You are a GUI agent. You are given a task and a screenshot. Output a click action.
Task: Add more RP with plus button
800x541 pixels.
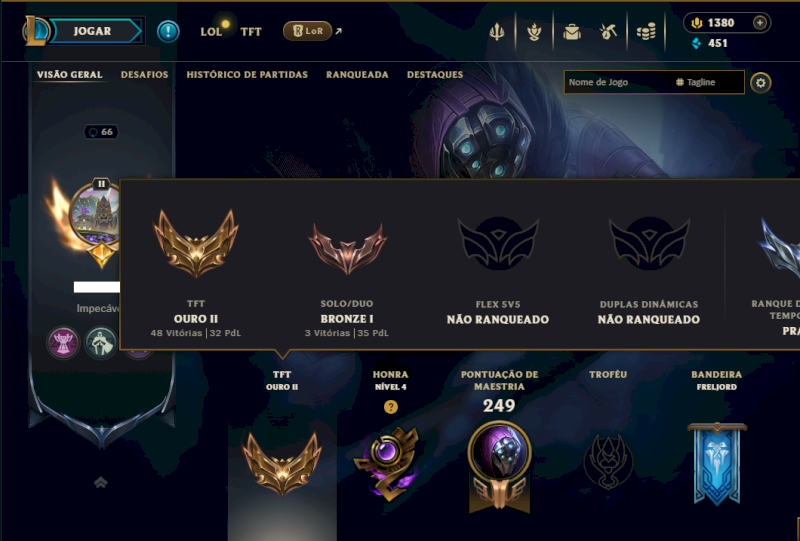(760, 22)
